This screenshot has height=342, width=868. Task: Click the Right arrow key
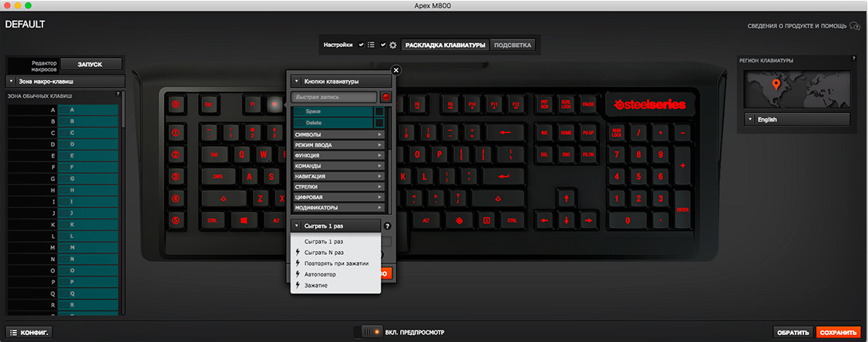pos(588,220)
